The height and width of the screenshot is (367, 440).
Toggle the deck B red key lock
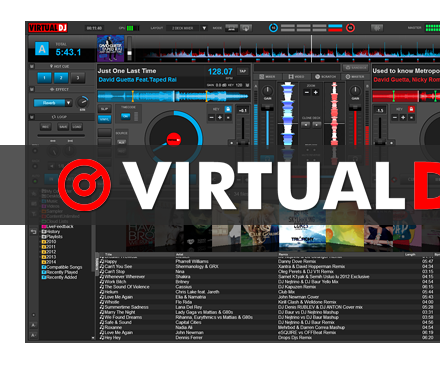[411, 109]
